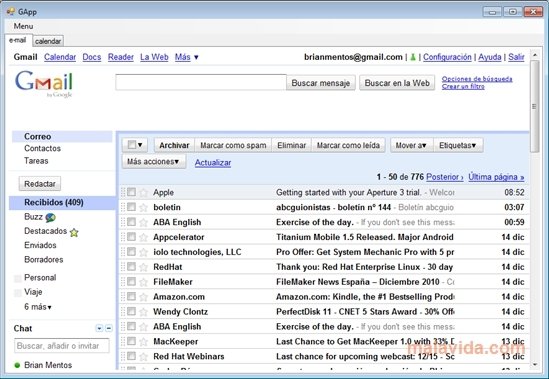Click the GApp title bar icon

tap(11, 12)
